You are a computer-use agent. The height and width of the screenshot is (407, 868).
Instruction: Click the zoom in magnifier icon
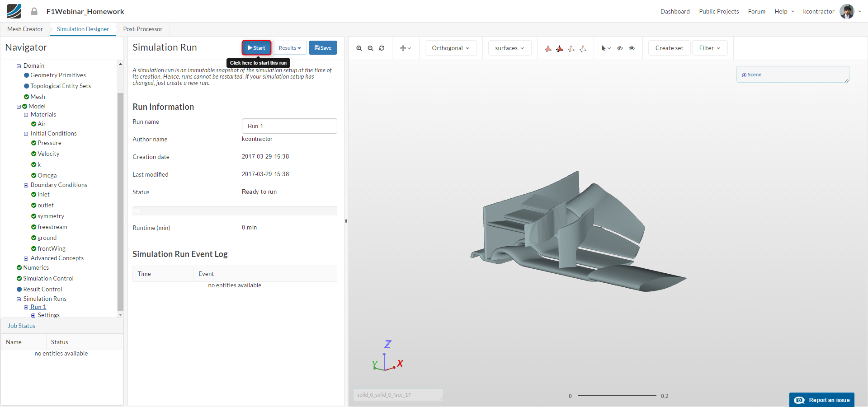click(x=359, y=48)
